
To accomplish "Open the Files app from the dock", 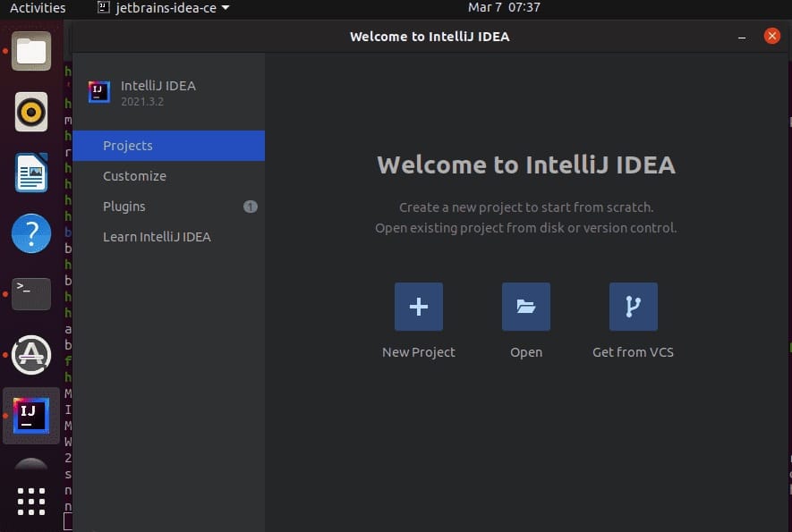I will (31, 51).
